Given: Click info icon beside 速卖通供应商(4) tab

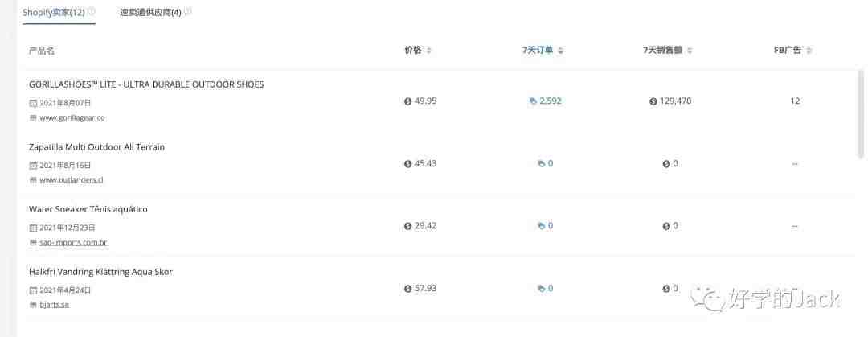Looking at the screenshot, I should [187, 11].
